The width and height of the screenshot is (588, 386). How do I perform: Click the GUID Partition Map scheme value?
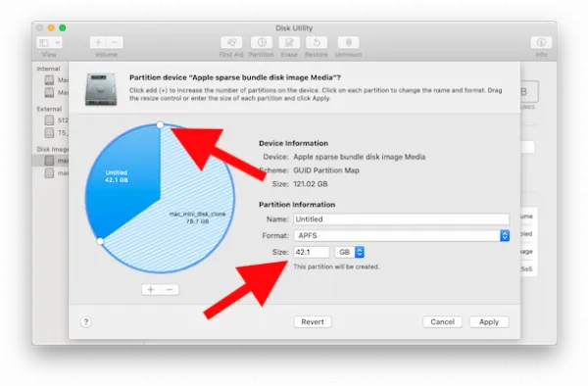click(x=326, y=170)
